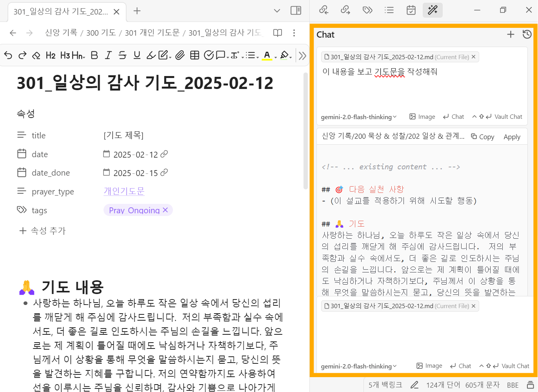Viewport: 538px width, 392px height.
Task: Focus the bottom chat message input area
Action: (425, 336)
